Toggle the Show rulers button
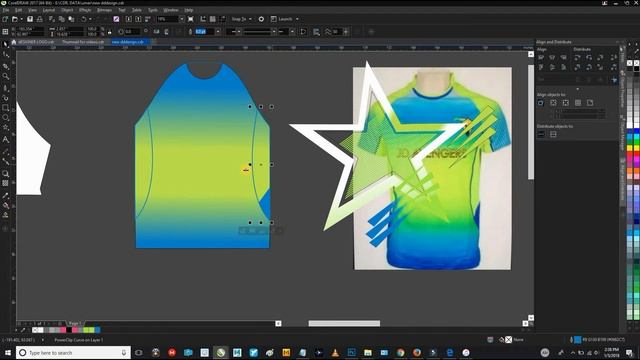This screenshot has width=640, height=360. tap(203, 19)
